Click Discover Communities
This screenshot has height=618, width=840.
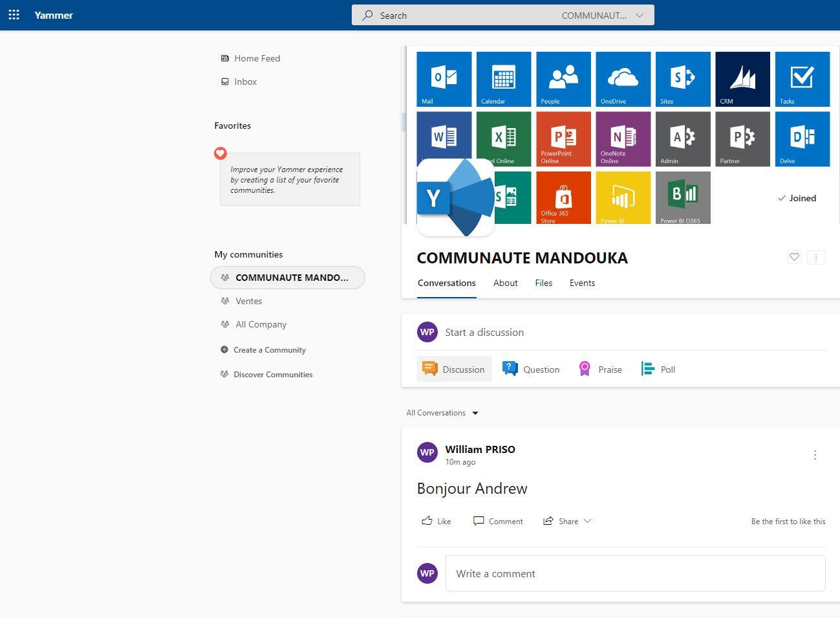pos(266,374)
